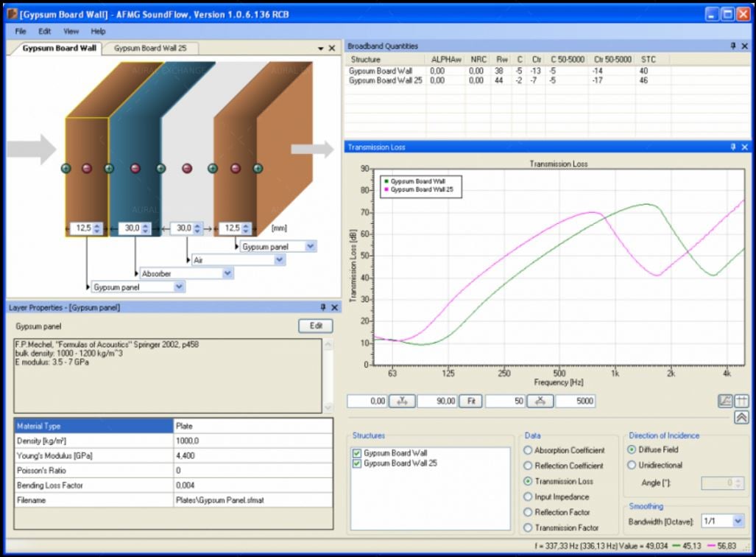Viewport: 756px width, 557px height.
Task: Click the green plus after the last gypsum panel
Action: 258,169
